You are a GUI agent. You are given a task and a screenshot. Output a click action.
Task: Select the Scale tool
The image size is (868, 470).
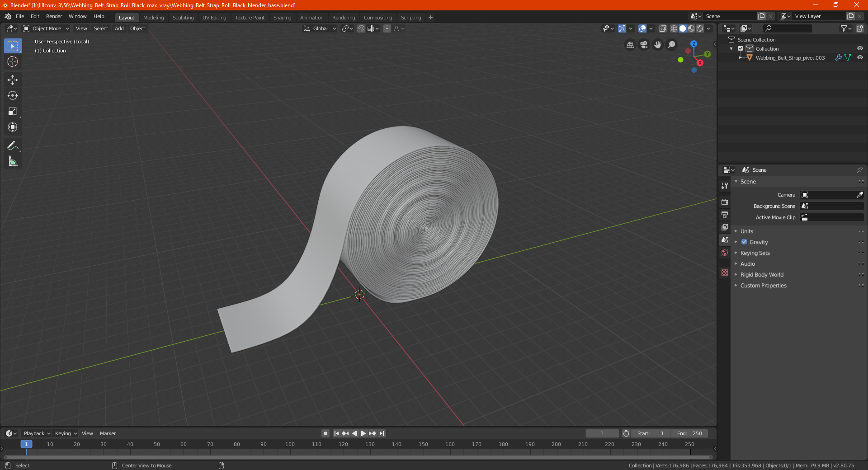coord(13,111)
